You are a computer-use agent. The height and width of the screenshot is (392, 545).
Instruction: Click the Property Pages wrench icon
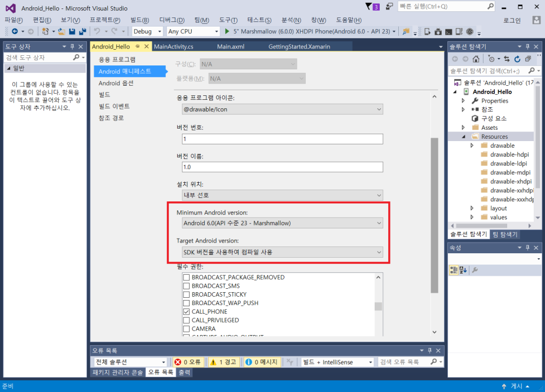(475, 270)
